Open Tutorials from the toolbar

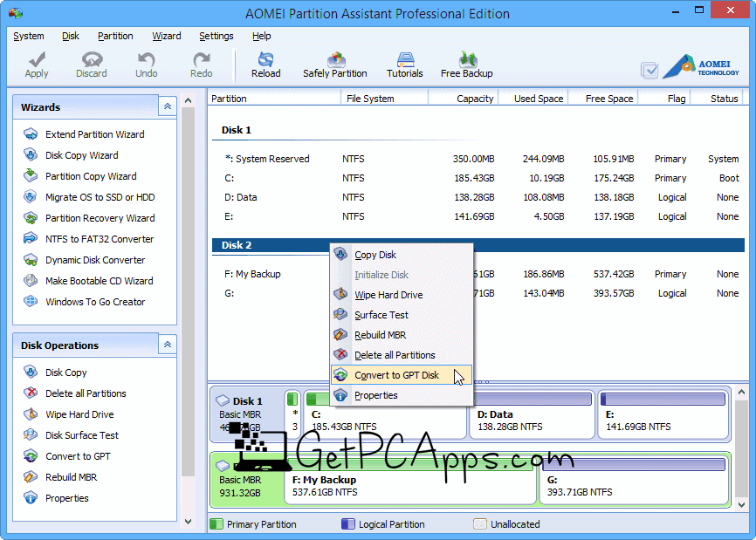pyautogui.click(x=404, y=64)
